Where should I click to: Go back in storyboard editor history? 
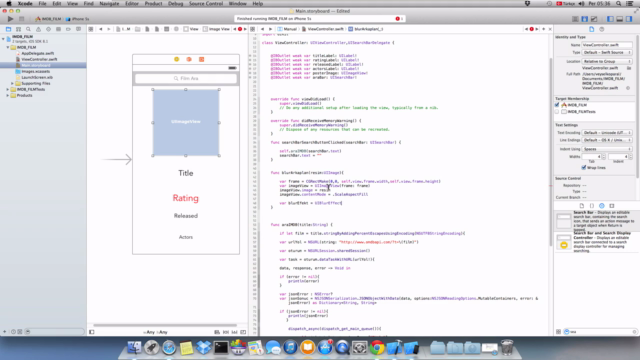[x=101, y=29]
